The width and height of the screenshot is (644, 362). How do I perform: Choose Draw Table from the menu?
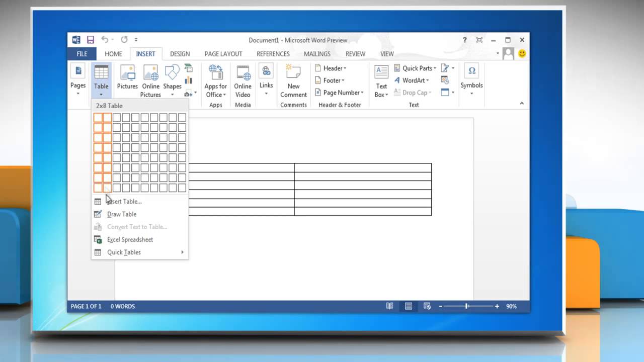tap(140, 214)
